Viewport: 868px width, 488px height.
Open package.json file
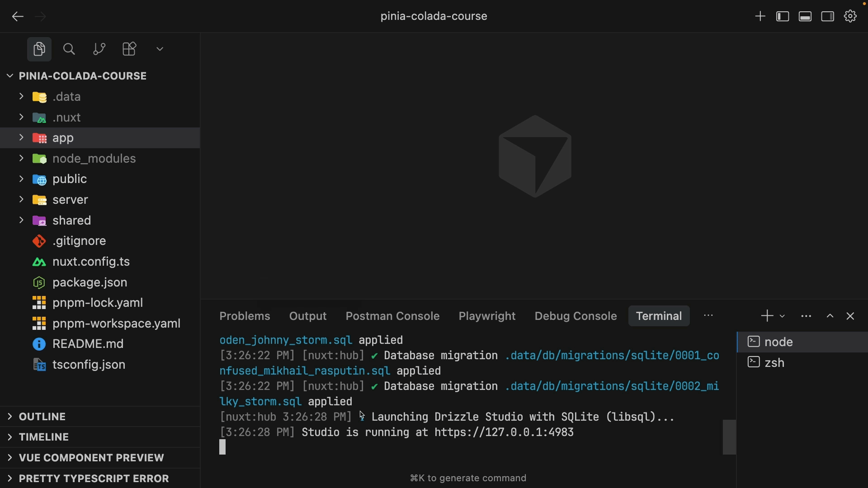pos(100,282)
